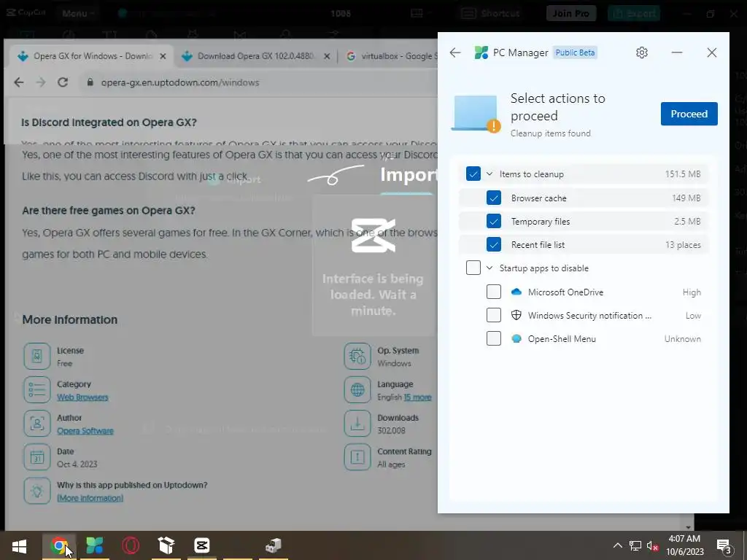The width and height of the screenshot is (747, 560).
Task: Switch to Opera GX for Windows tab
Action: pyautogui.click(x=93, y=56)
